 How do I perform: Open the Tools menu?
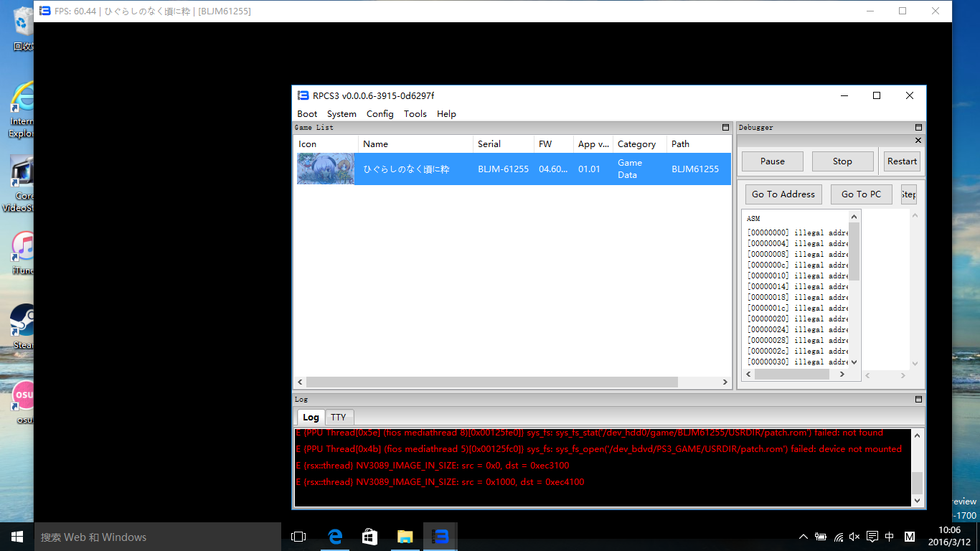point(415,114)
